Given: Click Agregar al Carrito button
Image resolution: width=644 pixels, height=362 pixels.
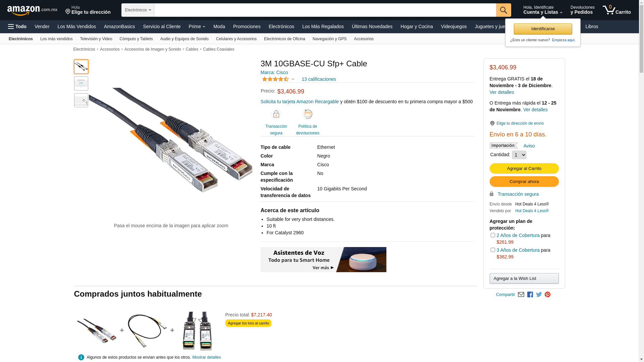Looking at the screenshot, I should [x=524, y=169].
